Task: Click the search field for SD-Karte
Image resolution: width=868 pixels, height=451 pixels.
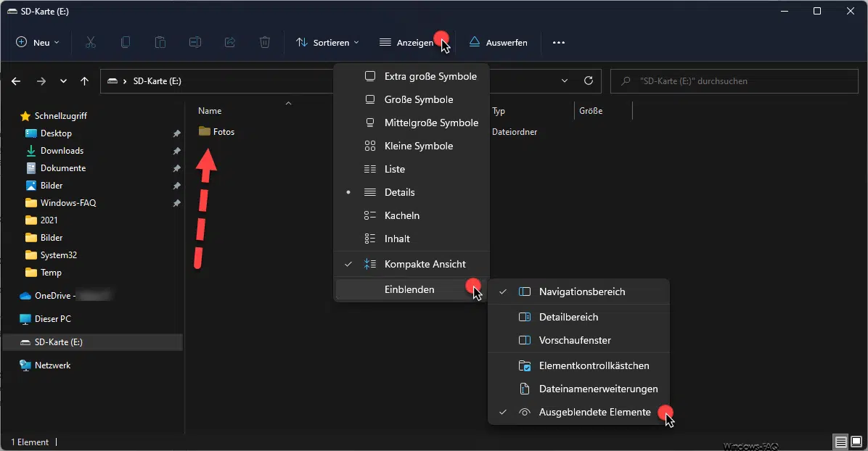Action: coord(734,80)
